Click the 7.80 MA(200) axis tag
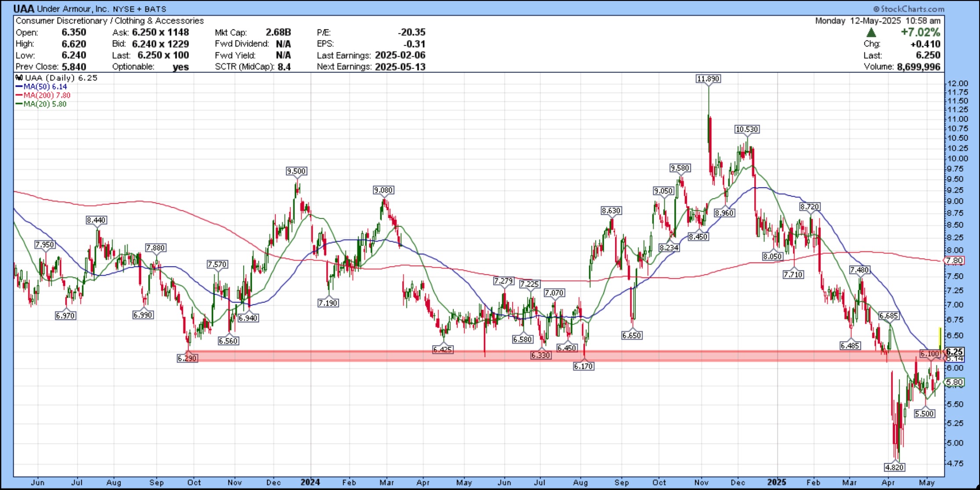Image resolution: width=980 pixels, height=490 pixels. pos(955,260)
